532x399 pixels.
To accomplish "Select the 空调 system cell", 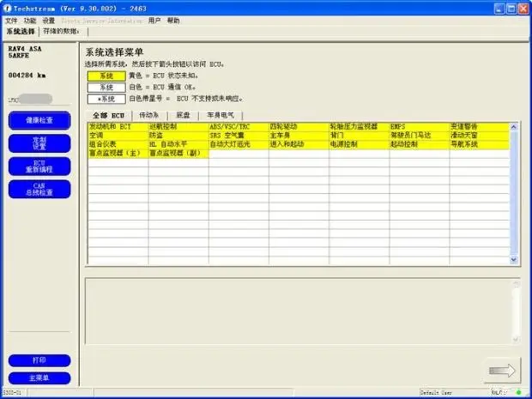I will 118,136.
